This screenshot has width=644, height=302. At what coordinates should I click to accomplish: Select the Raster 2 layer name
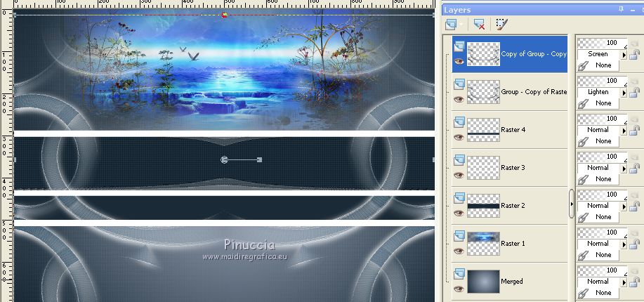pos(513,206)
